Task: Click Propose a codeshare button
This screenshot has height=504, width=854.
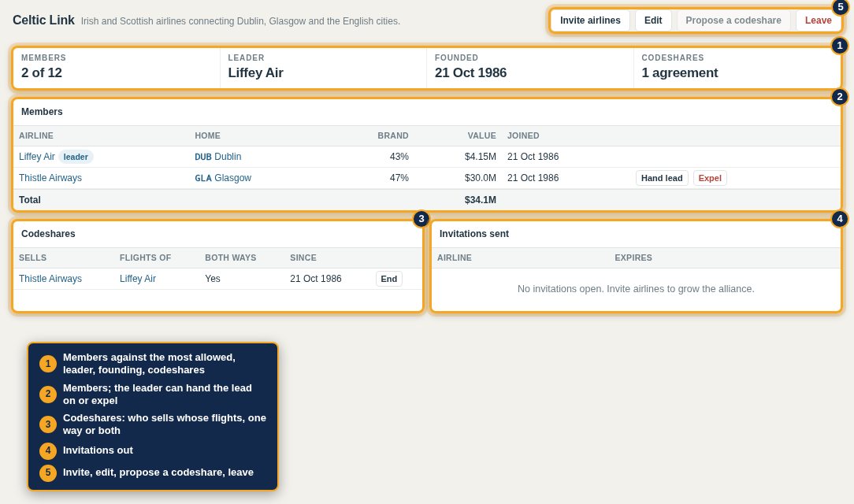Action: pos(733,20)
